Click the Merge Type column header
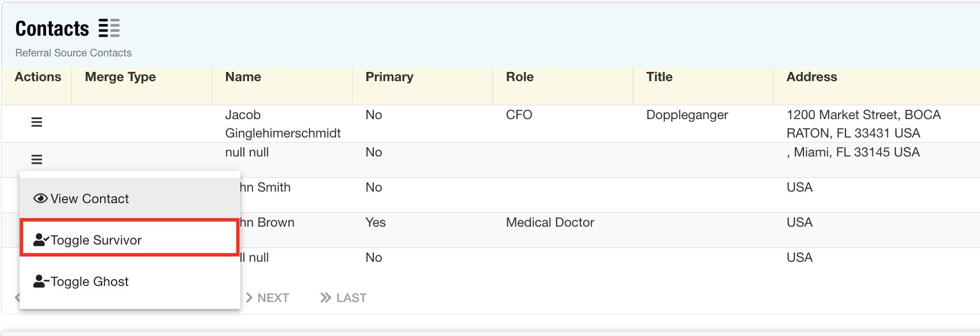 click(120, 77)
